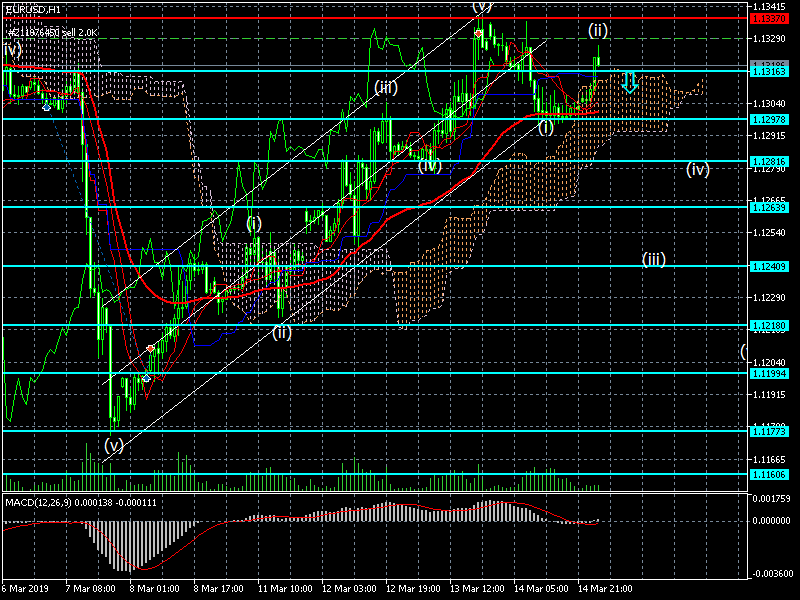Viewport: 800px width, 600px height.
Task: Click the 1.12180 level label
Action: tap(770, 326)
